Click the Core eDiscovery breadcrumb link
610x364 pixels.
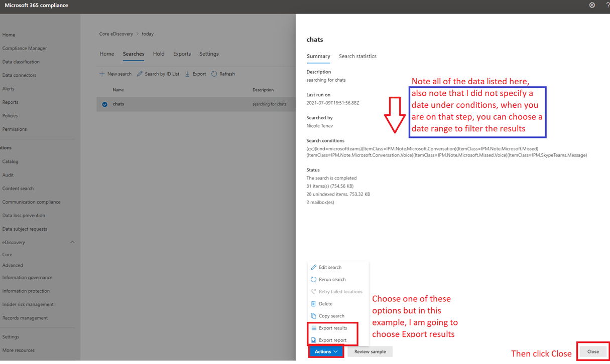pos(116,34)
